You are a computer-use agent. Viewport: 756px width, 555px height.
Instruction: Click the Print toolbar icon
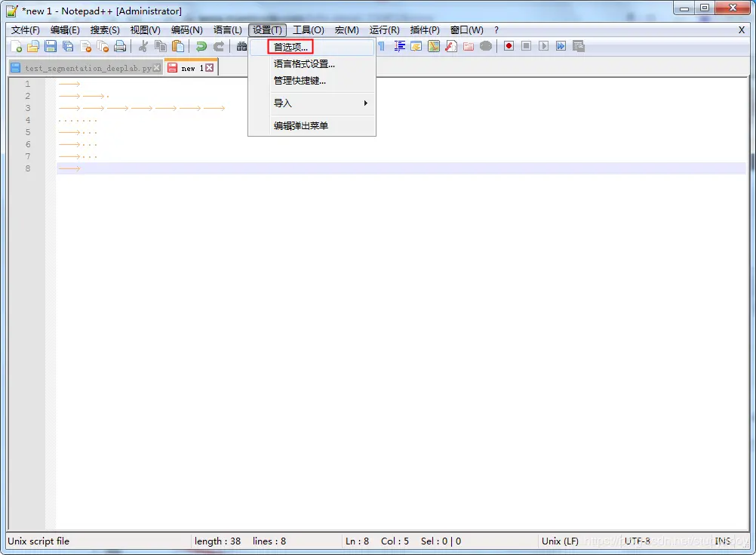point(120,46)
